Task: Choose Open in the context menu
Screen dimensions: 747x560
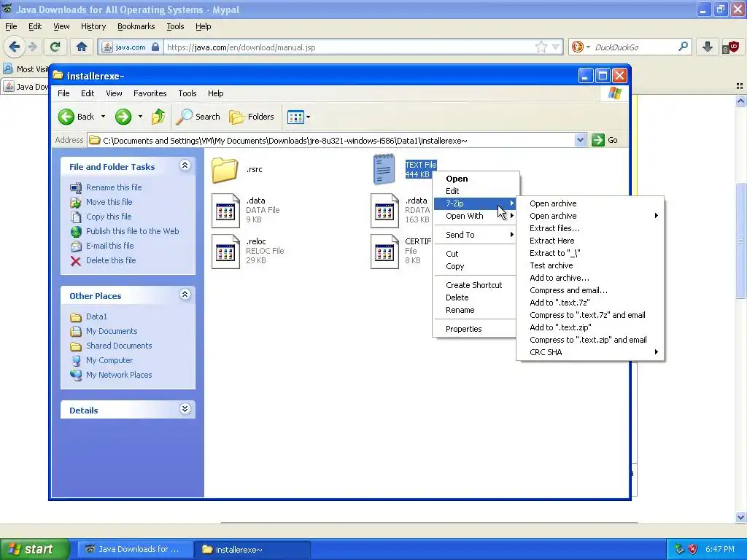Action: click(x=457, y=179)
